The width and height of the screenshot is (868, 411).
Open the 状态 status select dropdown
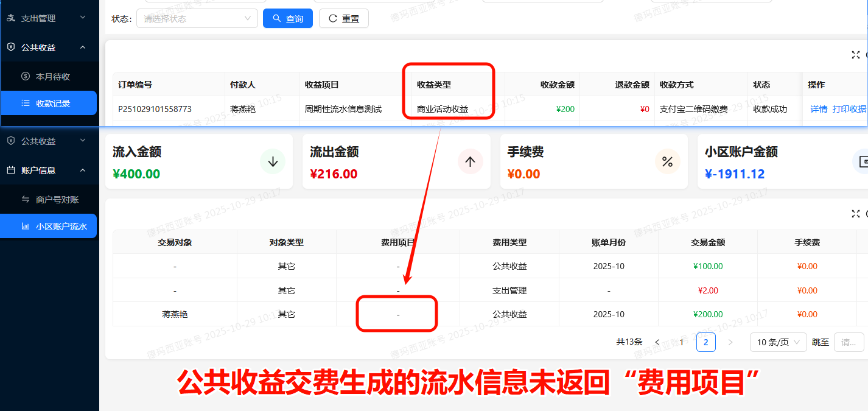tap(197, 18)
